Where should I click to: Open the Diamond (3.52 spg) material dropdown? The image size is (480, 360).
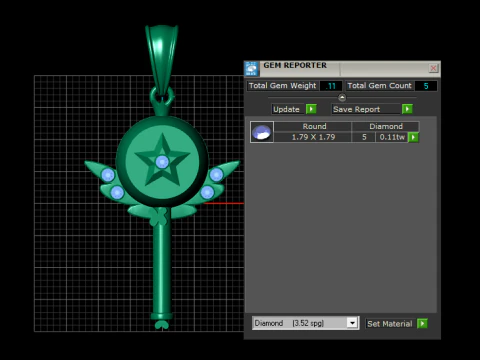(352, 323)
